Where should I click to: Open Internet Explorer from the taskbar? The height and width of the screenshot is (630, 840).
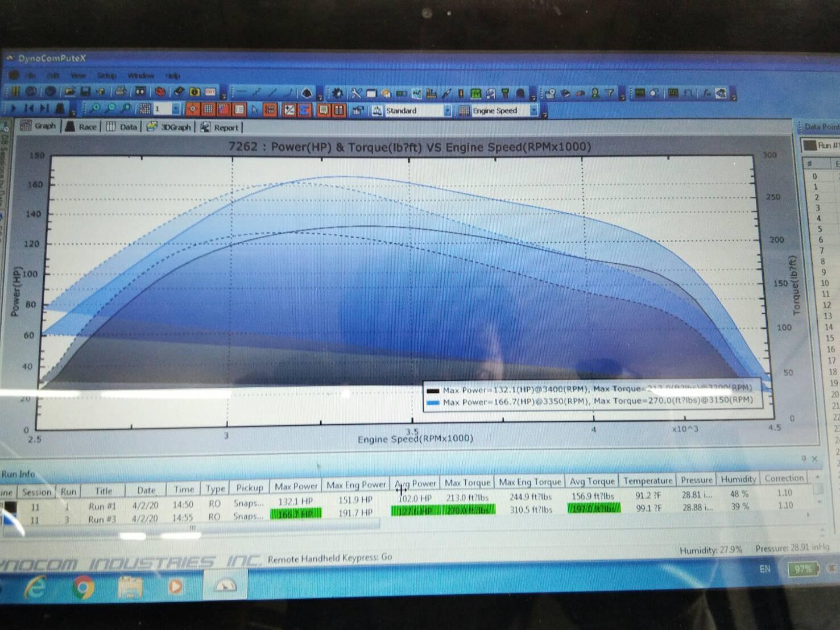click(x=35, y=587)
